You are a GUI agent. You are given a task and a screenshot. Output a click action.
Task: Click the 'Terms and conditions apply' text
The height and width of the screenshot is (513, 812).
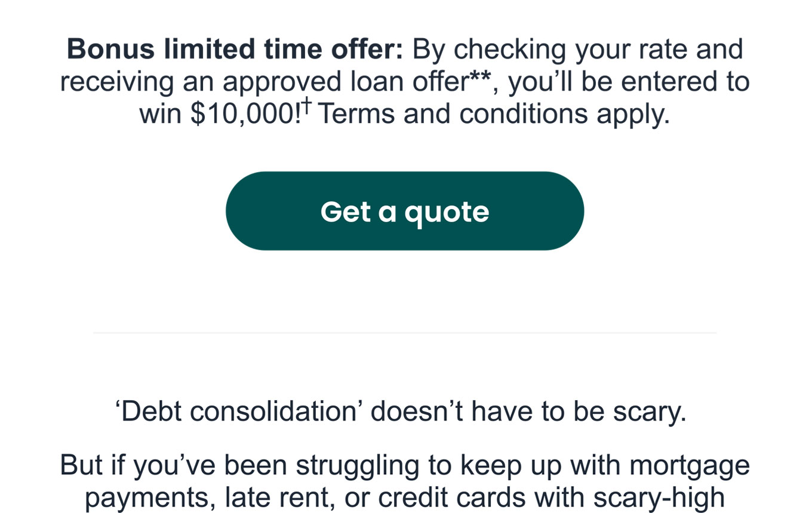pyautogui.click(x=493, y=113)
